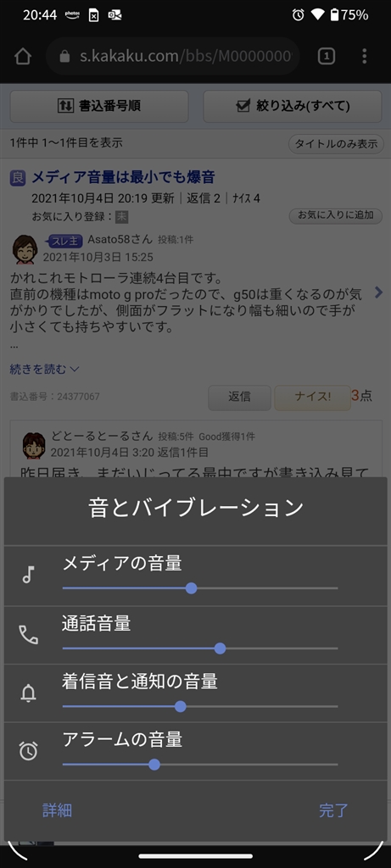Image resolution: width=391 pixels, height=868 pixels.
Task: Set the メディアの音量 slider handle
Action: click(191, 588)
